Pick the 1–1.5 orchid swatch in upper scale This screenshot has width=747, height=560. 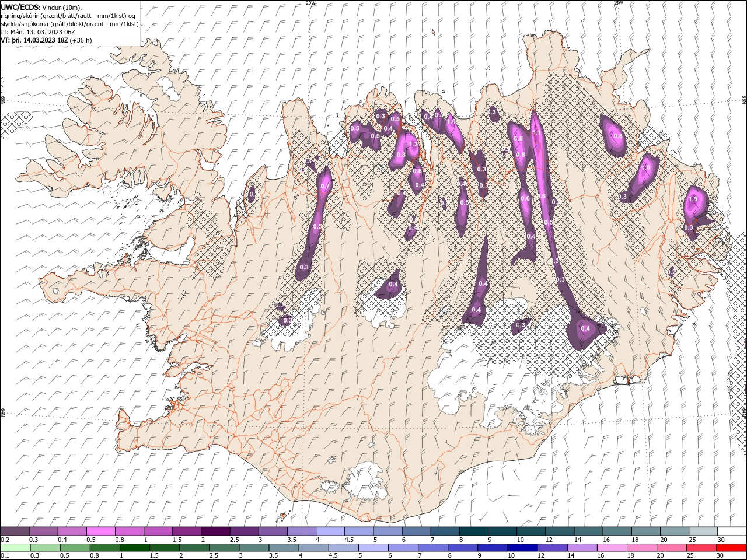click(x=158, y=531)
